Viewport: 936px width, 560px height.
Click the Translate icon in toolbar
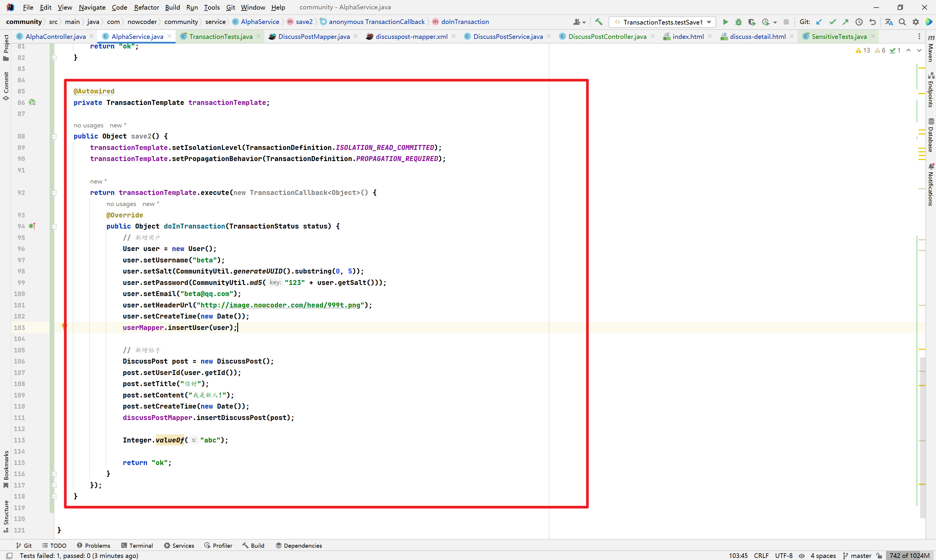click(x=889, y=22)
